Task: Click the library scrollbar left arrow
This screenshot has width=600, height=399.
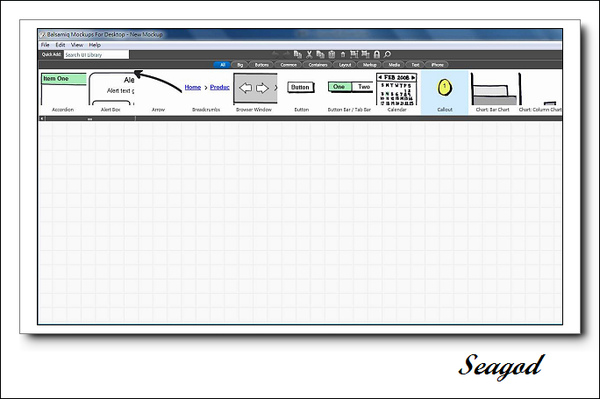Action: coord(42,119)
